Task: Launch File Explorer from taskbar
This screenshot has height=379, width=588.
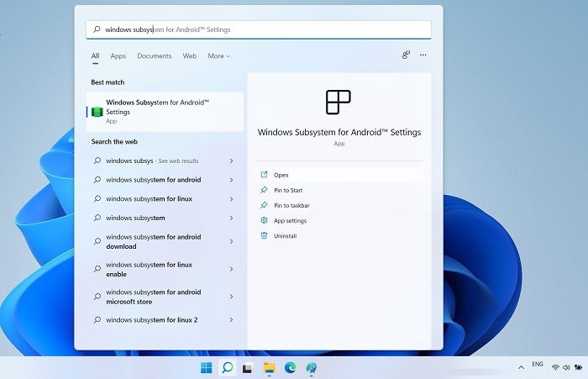Action: pos(269,368)
